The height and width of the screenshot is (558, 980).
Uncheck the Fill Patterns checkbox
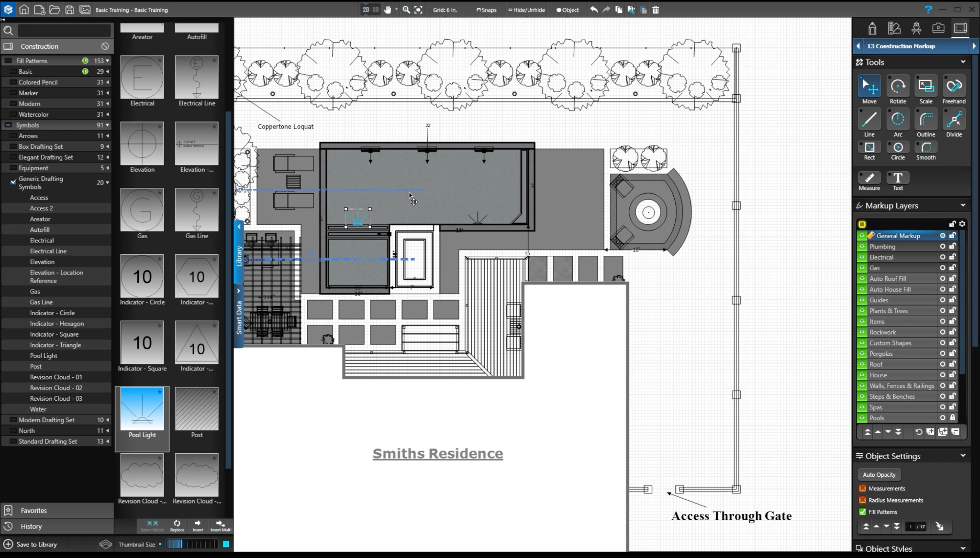coord(862,512)
